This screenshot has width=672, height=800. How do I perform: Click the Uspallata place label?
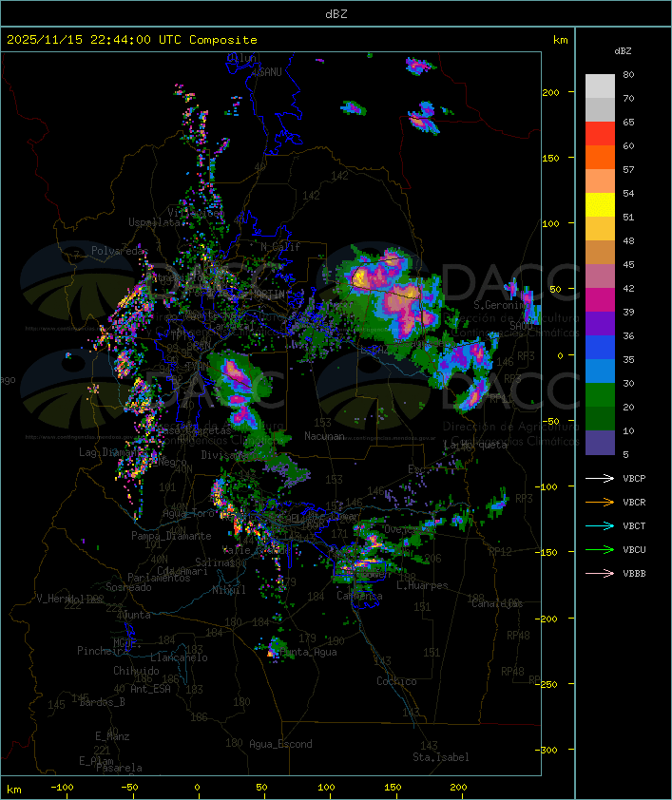[154, 222]
